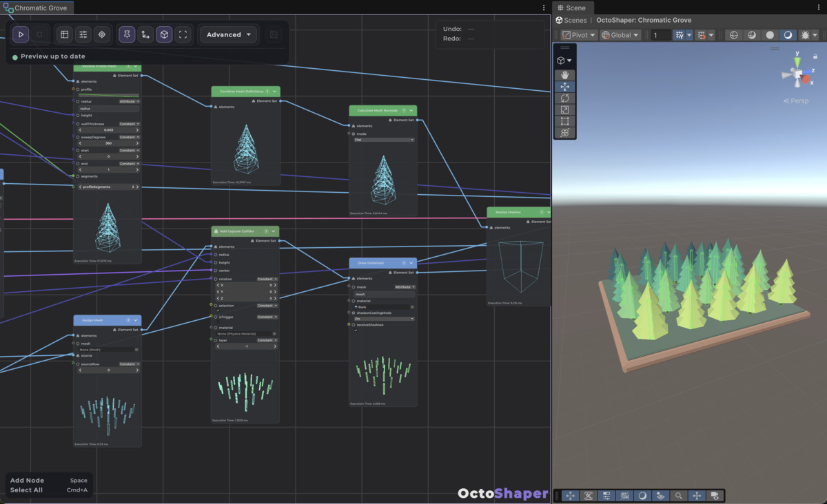
Task: Open the Advanced mode dropdown
Action: (x=228, y=34)
